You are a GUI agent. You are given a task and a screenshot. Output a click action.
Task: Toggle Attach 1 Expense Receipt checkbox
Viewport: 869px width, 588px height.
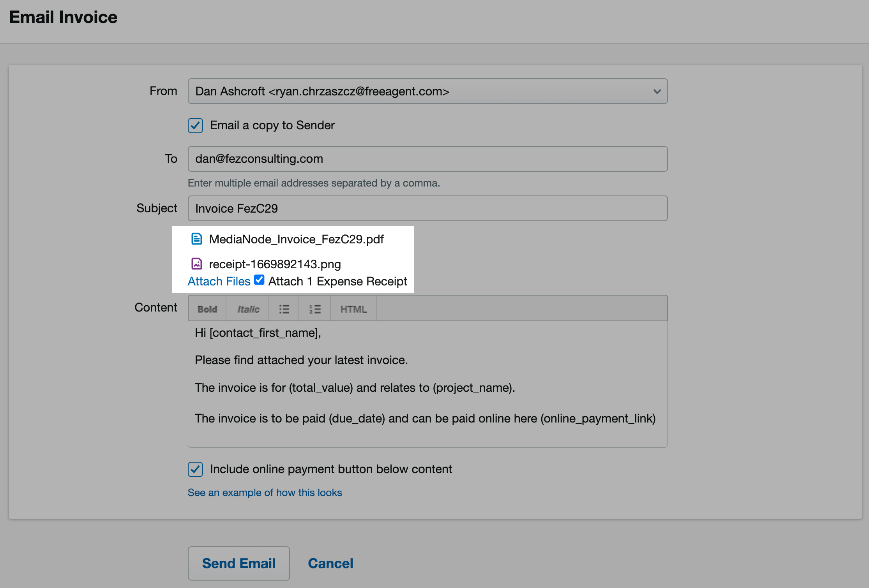(259, 280)
